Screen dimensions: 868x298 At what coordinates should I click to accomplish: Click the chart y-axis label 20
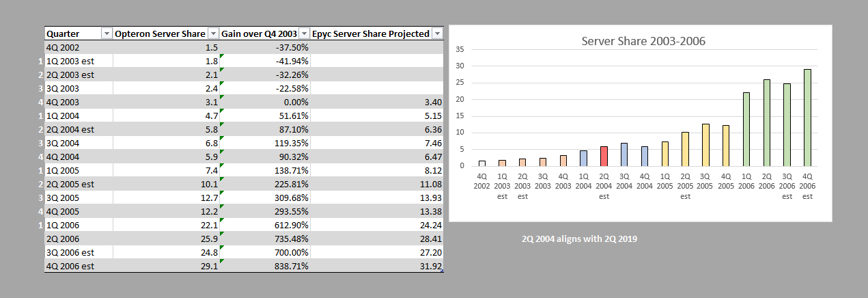click(460, 99)
